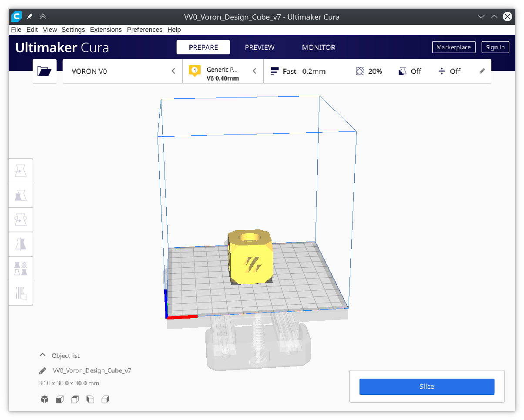
Task: Open a file with the folder icon
Action: point(44,71)
